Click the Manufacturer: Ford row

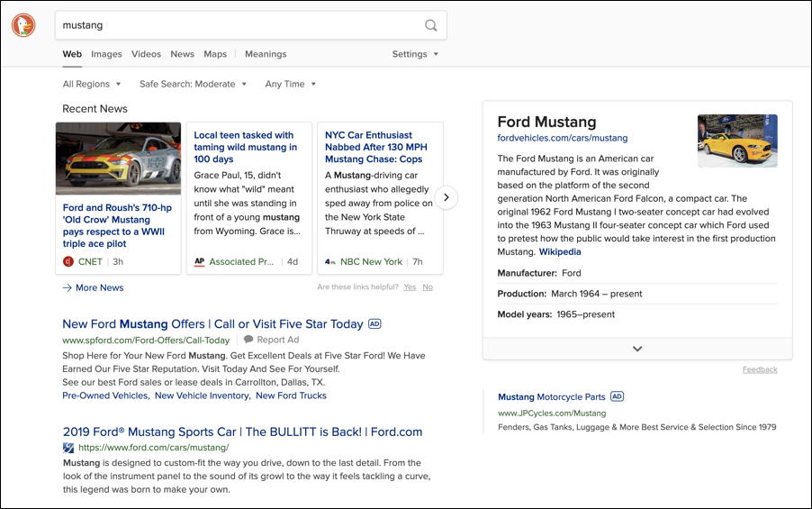[637, 273]
